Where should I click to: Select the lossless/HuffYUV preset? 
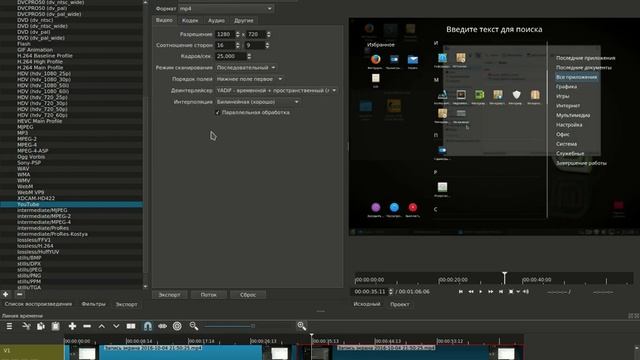pyautogui.click(x=71, y=252)
